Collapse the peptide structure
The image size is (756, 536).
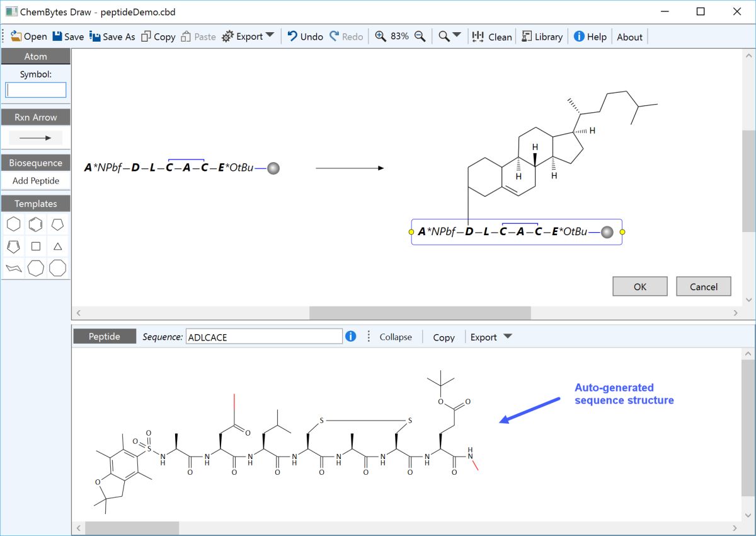396,337
